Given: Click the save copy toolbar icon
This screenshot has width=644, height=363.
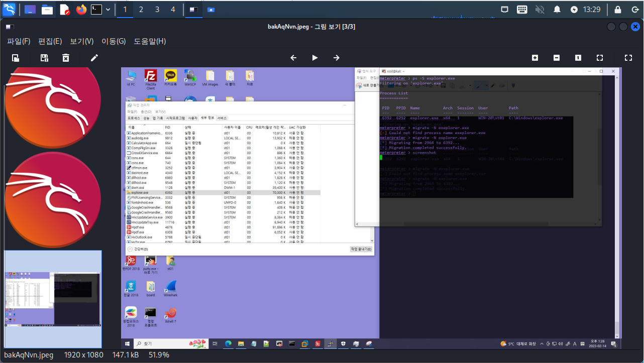Looking at the screenshot, I should [x=44, y=58].
